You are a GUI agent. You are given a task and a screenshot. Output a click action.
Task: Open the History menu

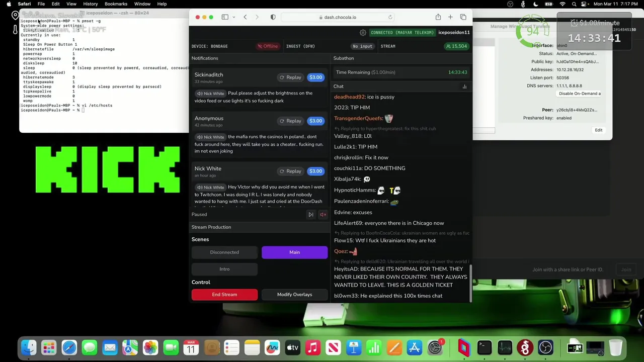(x=91, y=4)
